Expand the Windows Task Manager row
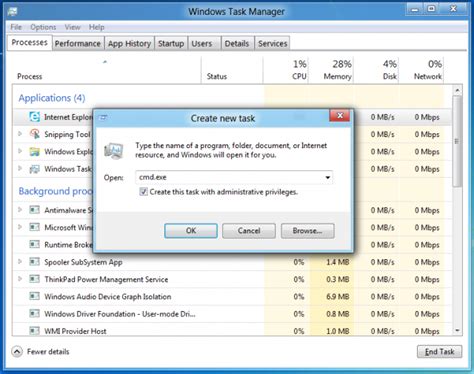Image resolution: width=474 pixels, height=374 pixels. pos(20,169)
